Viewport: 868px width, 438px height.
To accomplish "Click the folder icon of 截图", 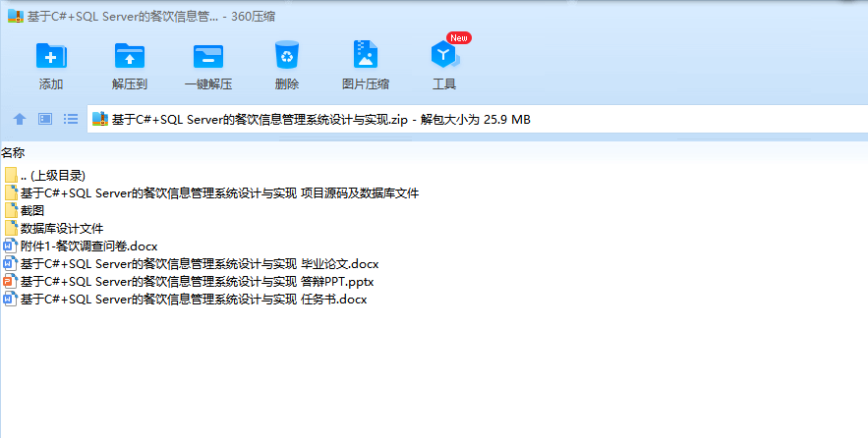I will [11, 210].
